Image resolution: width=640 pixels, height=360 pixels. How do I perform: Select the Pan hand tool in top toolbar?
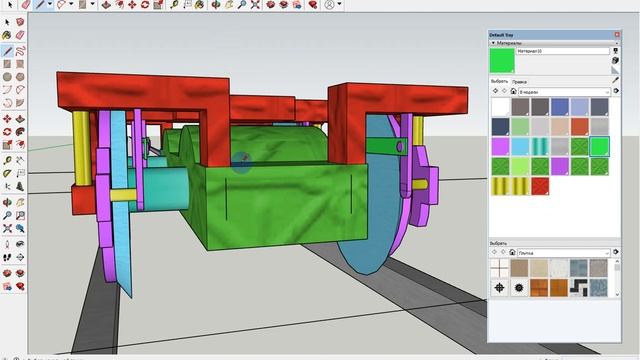point(229,4)
